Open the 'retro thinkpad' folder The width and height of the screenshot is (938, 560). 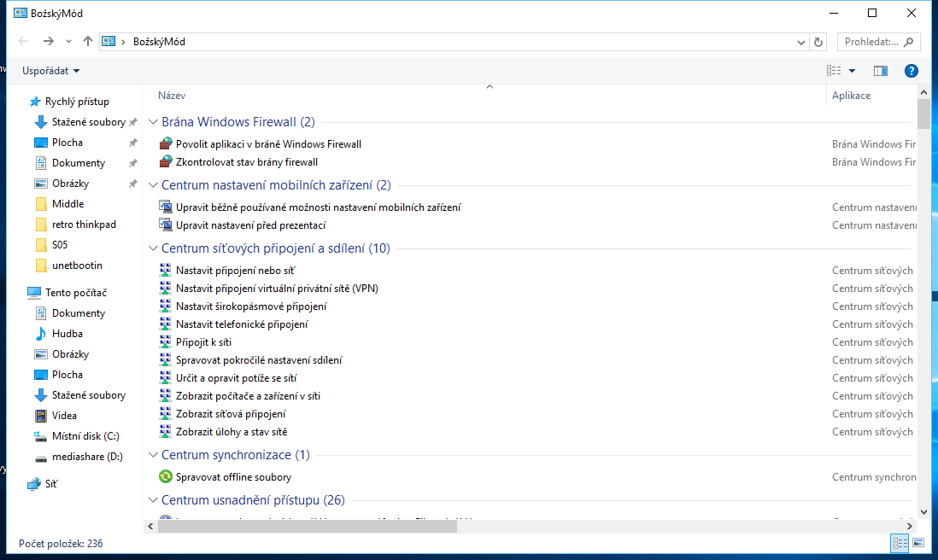pos(84,225)
